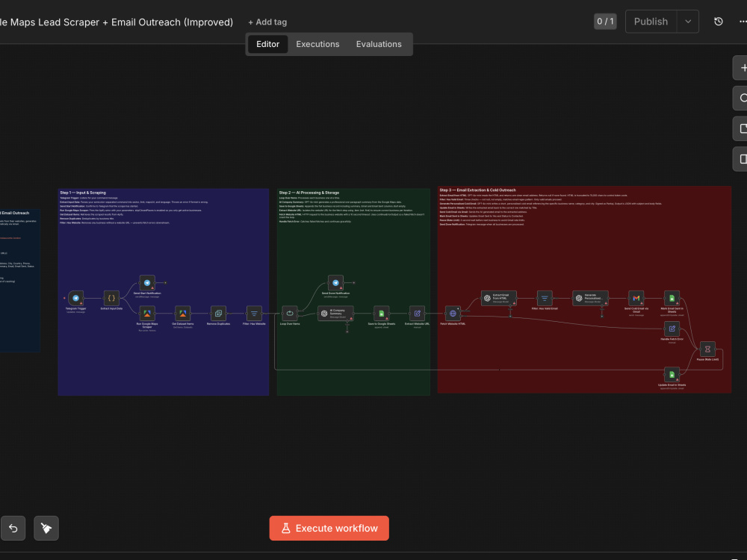
Task: Select the Handle Fetch Error node
Action: (672, 329)
